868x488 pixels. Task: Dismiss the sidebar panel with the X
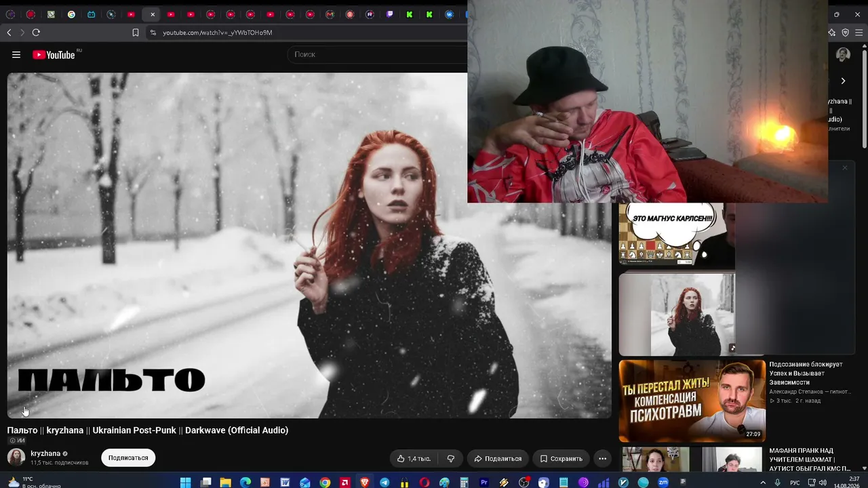845,167
